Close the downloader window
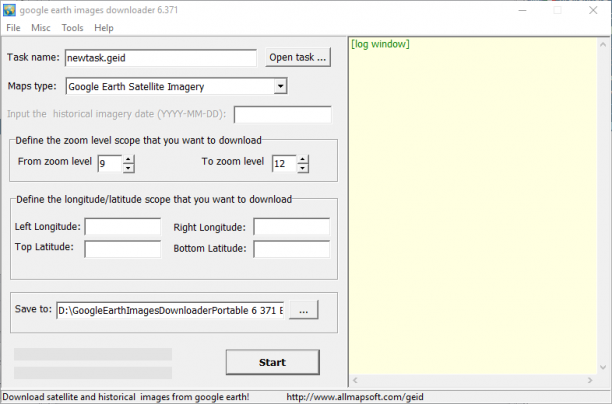This screenshot has height=404, width=612. pos(593,10)
